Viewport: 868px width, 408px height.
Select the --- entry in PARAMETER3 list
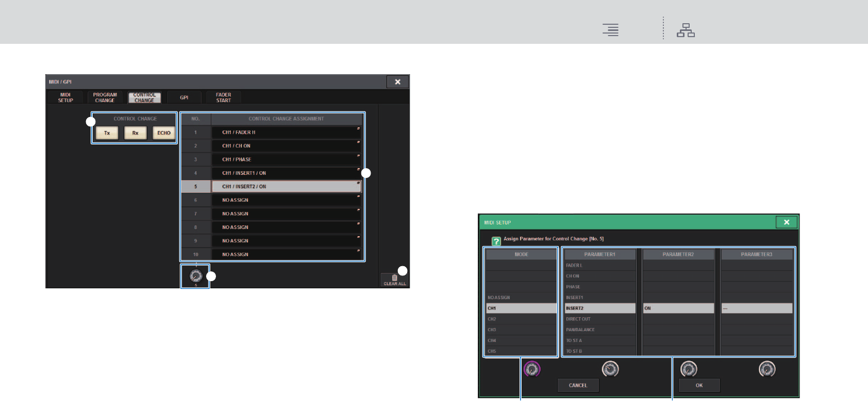pyautogui.click(x=757, y=308)
